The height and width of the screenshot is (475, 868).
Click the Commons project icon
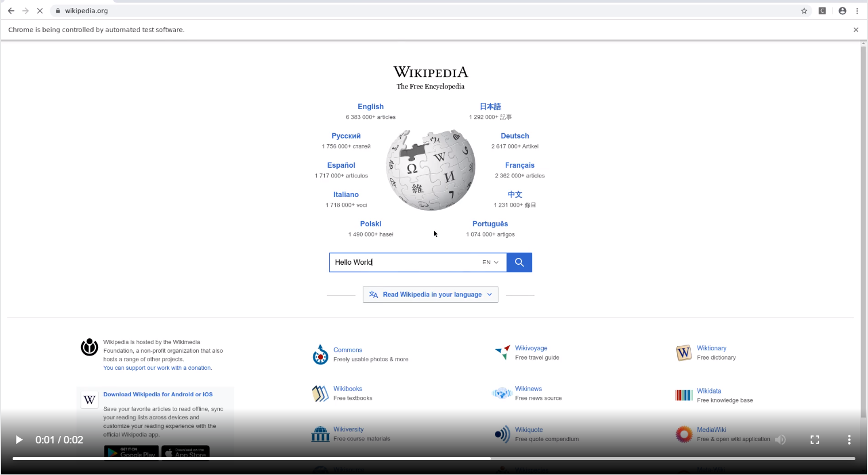pos(320,354)
